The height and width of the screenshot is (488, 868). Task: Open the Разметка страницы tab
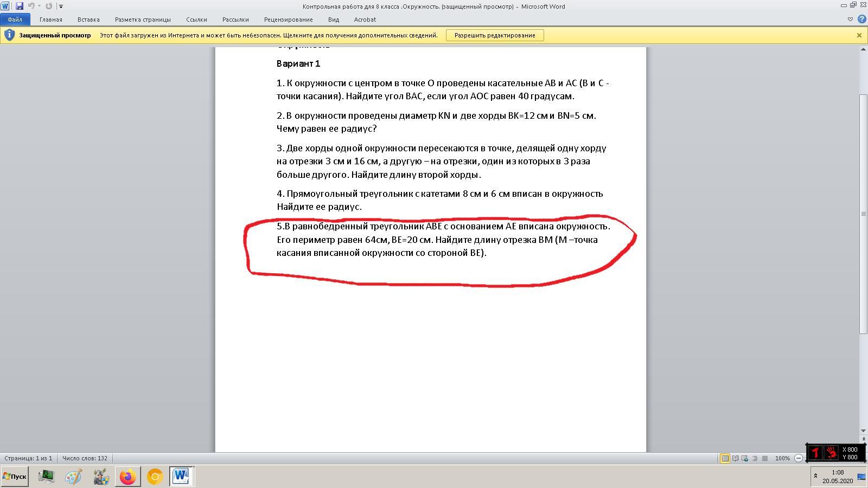143,20
